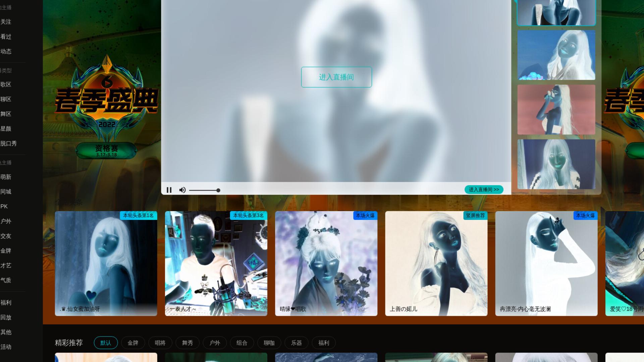Open the 一表人才~ stream card
The height and width of the screenshot is (362, 644).
[x=216, y=263]
